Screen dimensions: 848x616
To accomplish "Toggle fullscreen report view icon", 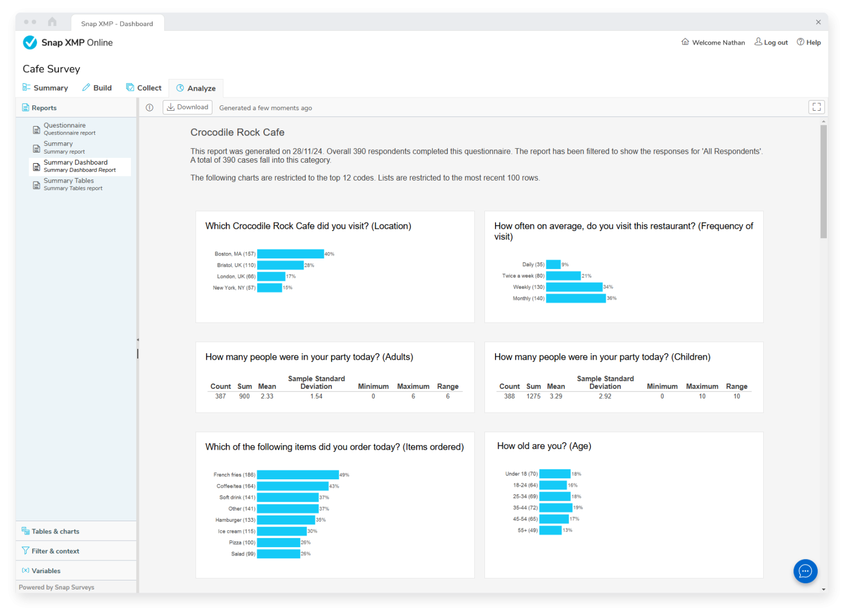I will pyautogui.click(x=816, y=107).
